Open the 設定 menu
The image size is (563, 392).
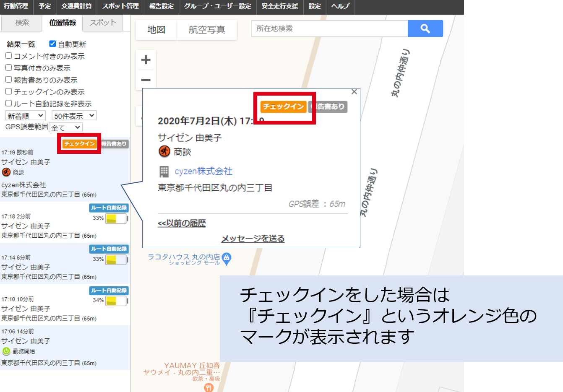315,6
